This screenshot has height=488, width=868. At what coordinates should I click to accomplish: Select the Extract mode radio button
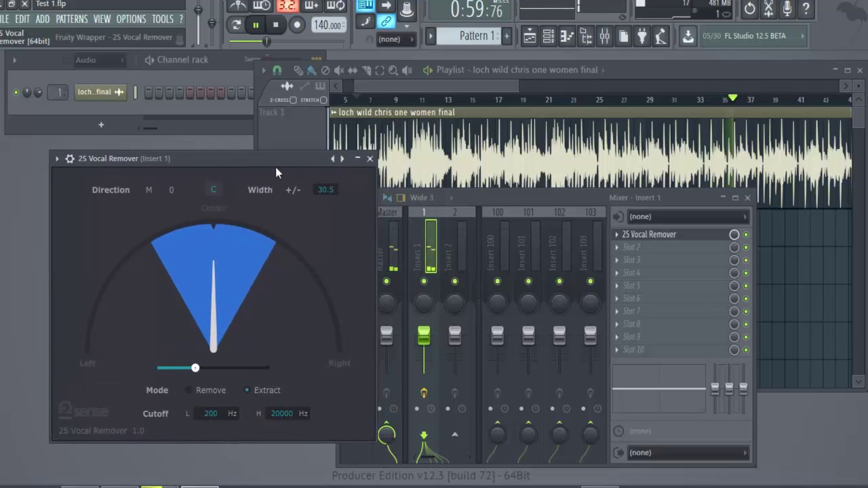(247, 390)
